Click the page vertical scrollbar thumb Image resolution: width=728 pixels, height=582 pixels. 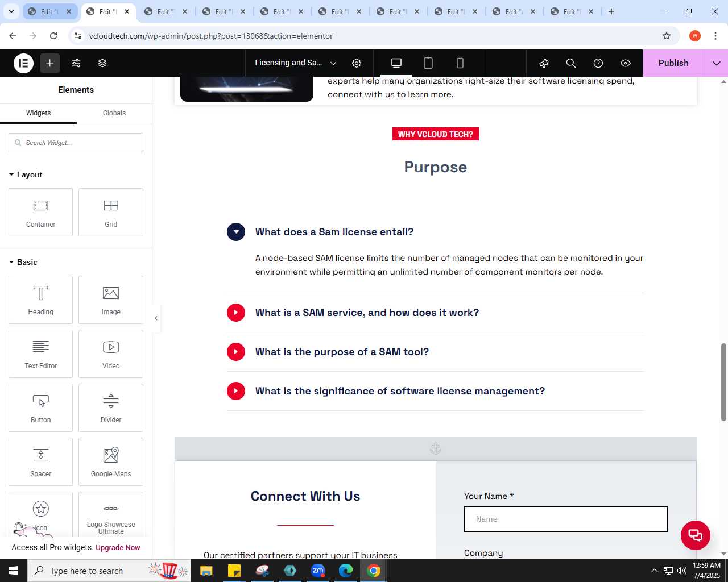click(x=723, y=382)
